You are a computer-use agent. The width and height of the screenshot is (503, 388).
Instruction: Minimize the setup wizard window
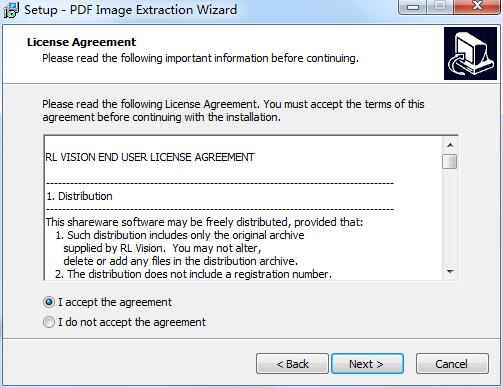tap(413, 7)
